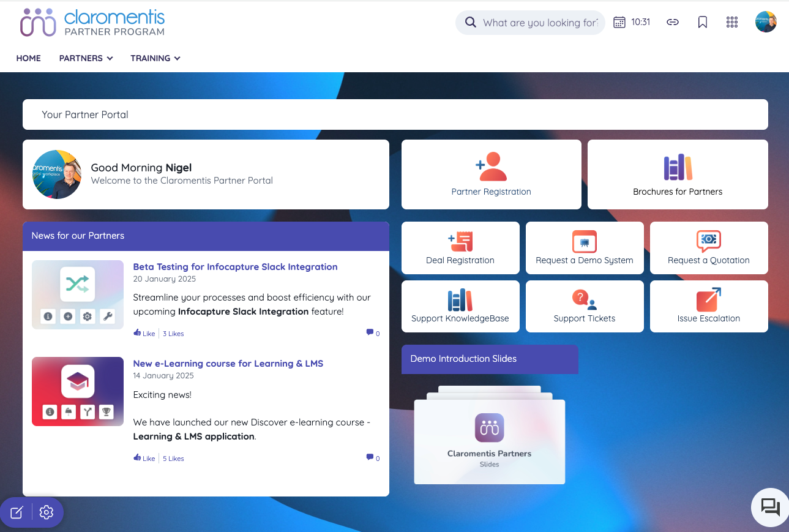This screenshot has height=532, width=789.
Task: Click comment icon on e-Learning course article
Action: point(370,457)
